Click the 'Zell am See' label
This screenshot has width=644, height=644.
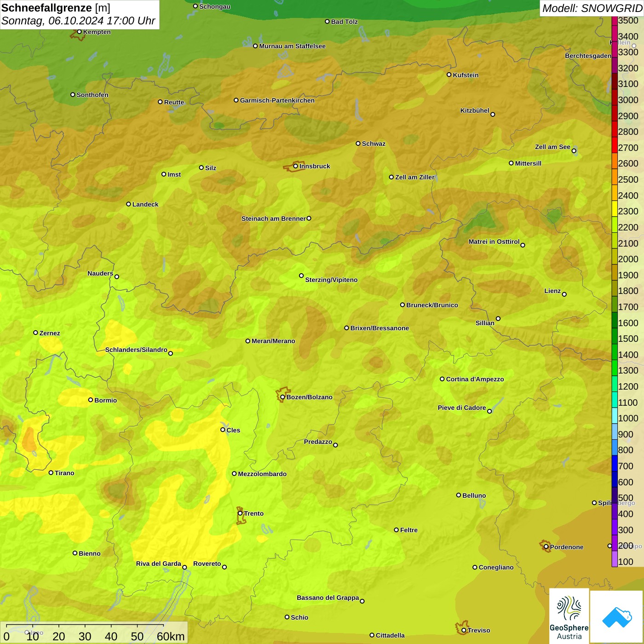[552, 147]
